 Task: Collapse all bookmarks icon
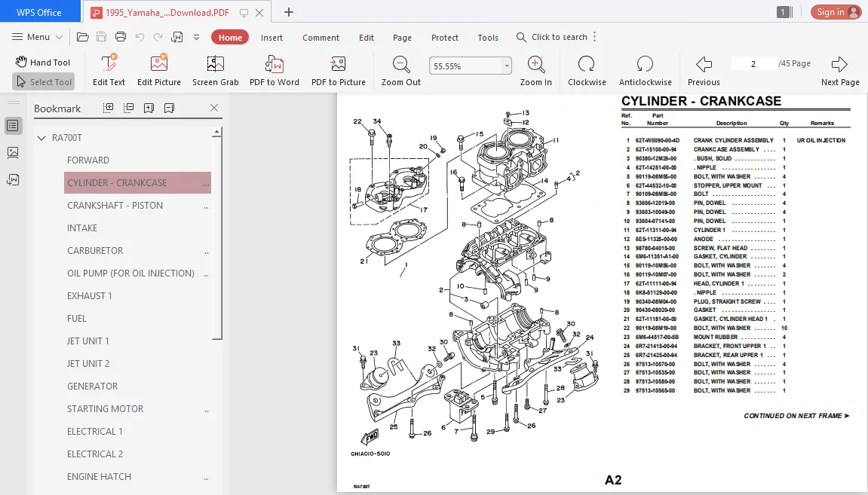[x=128, y=108]
